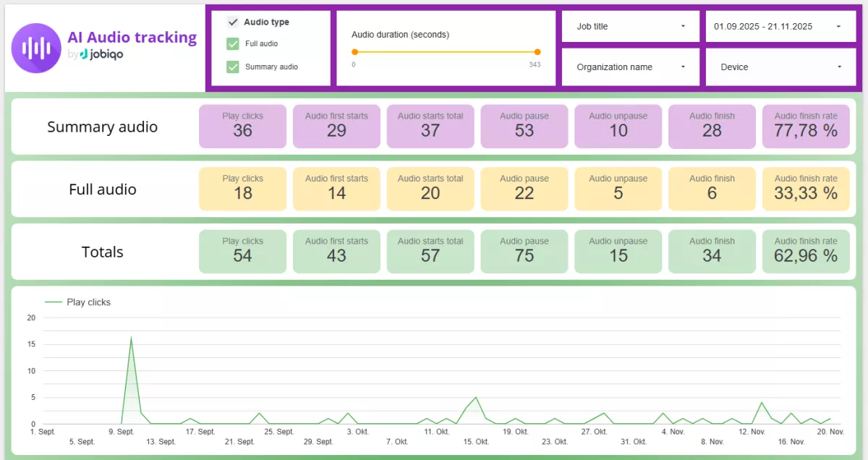Open the Job title dropdown
Viewport: 868px width, 460px height.
[629, 27]
